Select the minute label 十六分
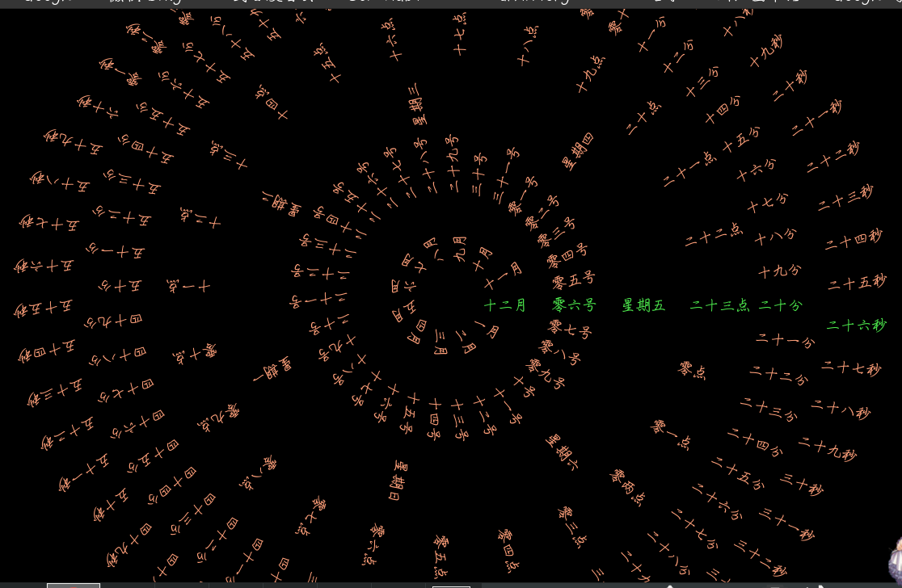 [x=756, y=170]
